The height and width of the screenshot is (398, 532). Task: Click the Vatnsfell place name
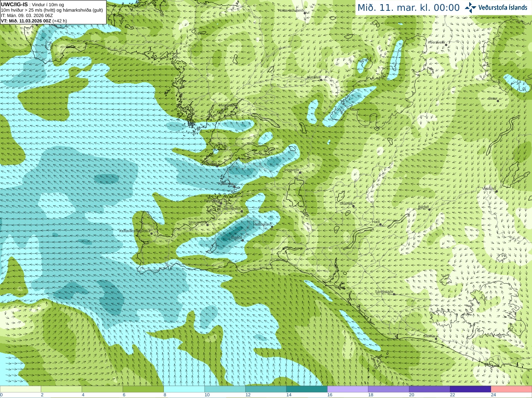489,189
